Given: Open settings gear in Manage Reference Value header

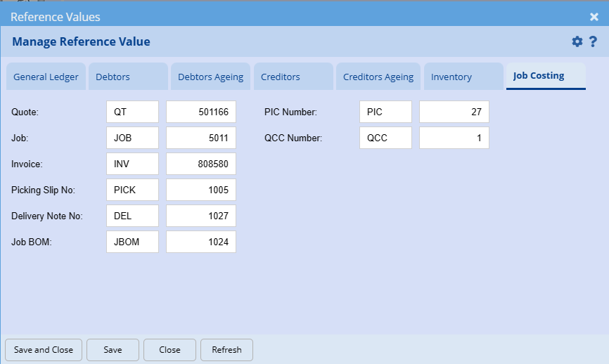Looking at the screenshot, I should (577, 41).
